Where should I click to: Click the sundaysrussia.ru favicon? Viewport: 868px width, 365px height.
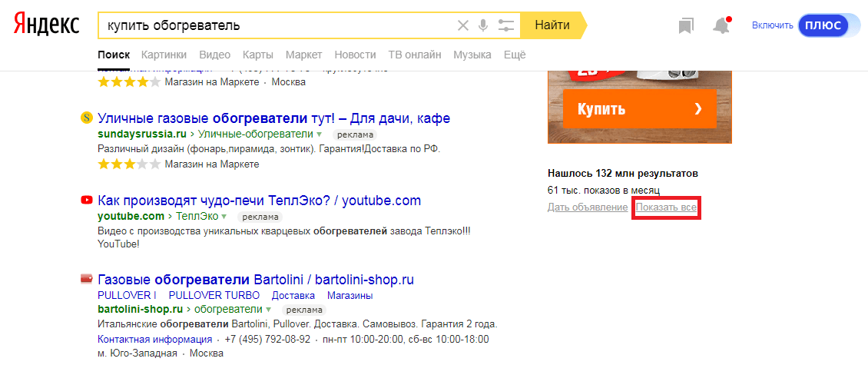[86, 118]
